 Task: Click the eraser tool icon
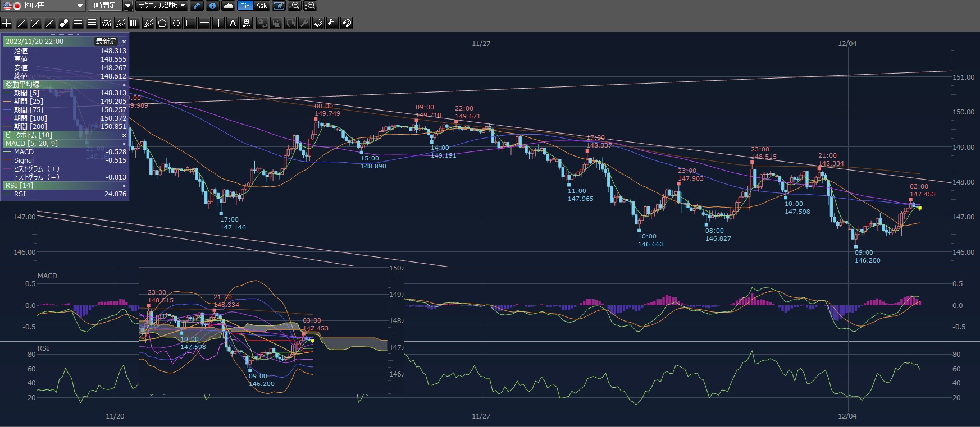click(x=318, y=23)
